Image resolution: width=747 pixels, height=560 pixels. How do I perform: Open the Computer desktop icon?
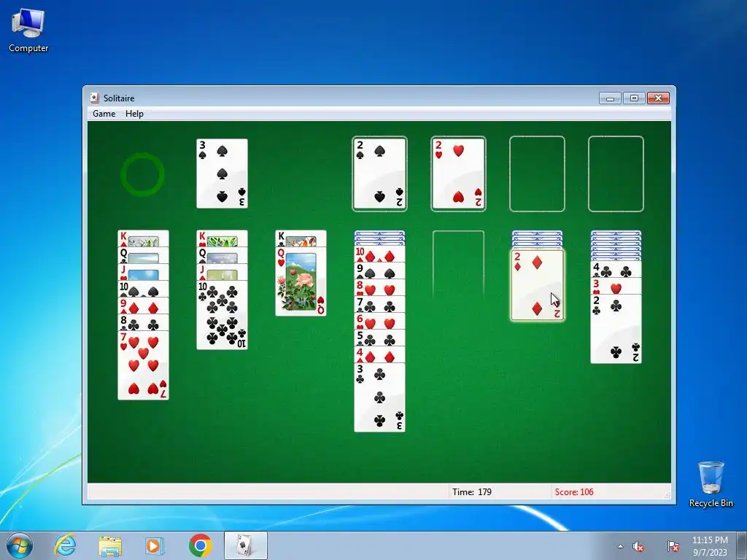pos(28,31)
